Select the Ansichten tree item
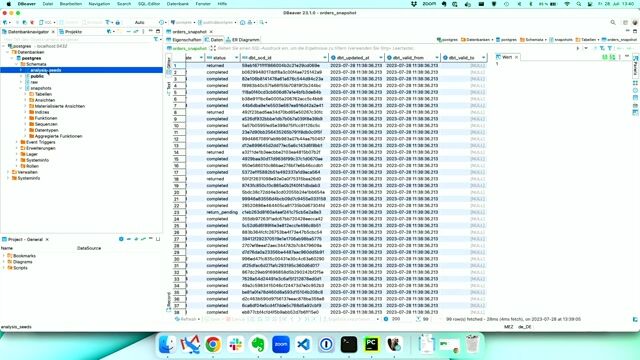640x360 pixels. 45,100
